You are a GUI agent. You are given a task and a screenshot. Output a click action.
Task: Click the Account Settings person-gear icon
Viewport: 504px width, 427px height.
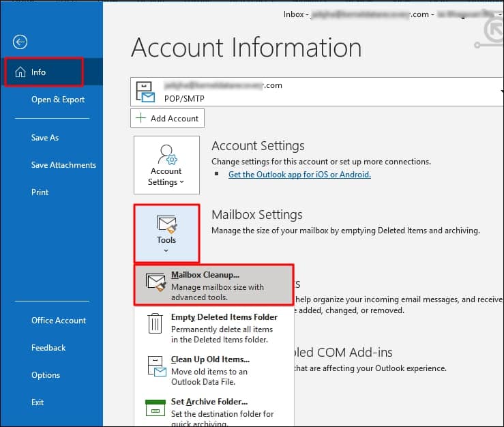(168, 154)
